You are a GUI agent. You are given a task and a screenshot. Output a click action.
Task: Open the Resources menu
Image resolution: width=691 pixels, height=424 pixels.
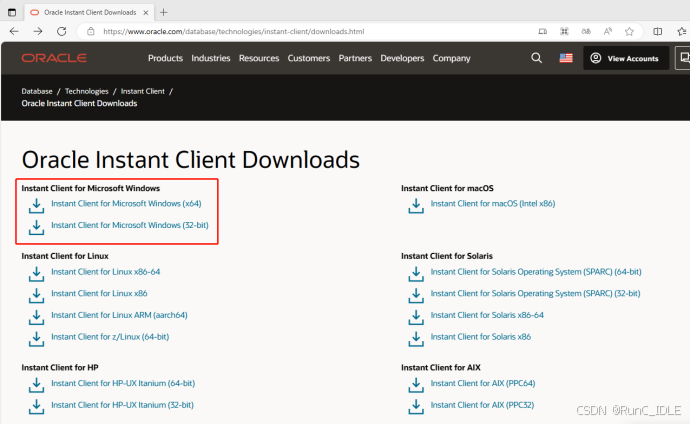259,58
